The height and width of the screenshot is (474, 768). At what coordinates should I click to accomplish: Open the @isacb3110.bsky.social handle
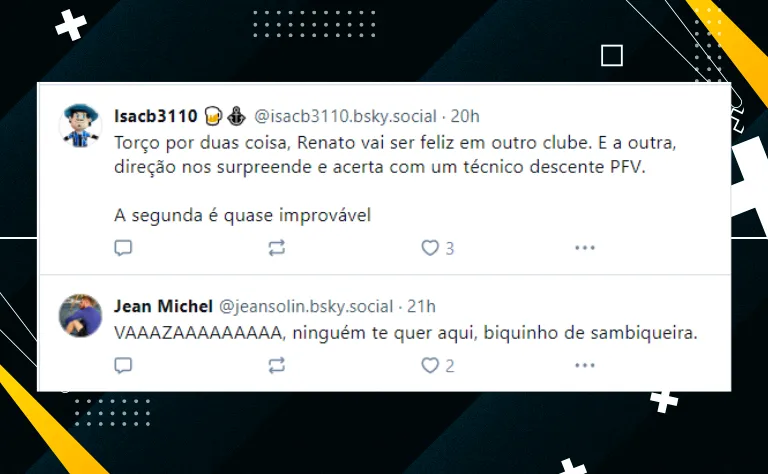pyautogui.click(x=345, y=116)
